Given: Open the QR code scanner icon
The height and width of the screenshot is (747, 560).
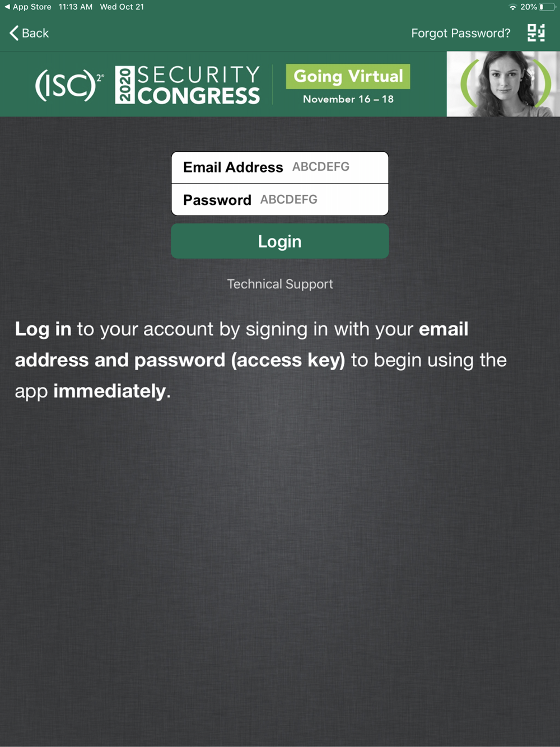Looking at the screenshot, I should [536, 33].
